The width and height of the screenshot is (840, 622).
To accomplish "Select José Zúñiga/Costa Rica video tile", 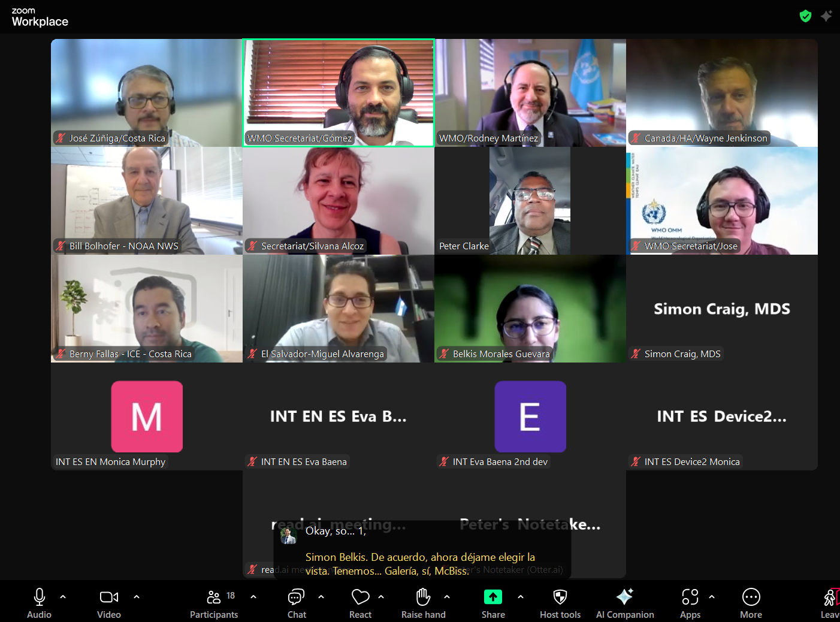I will 147,93.
